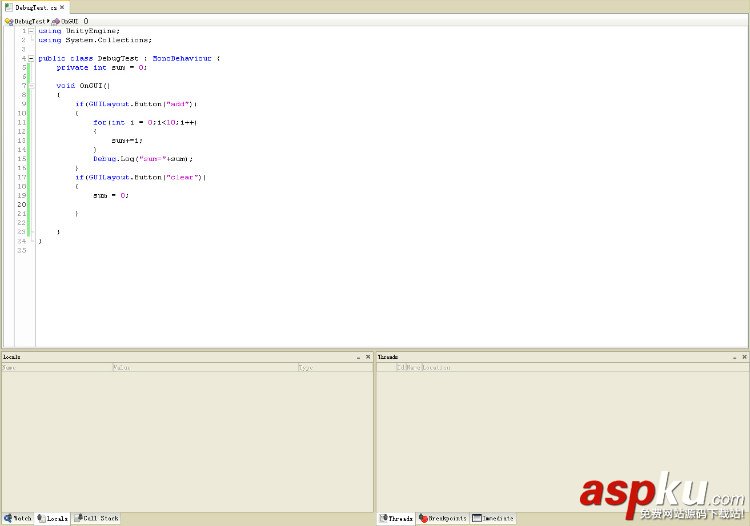
Task: Click the 'for(int i = 0;i<10;i++)' line
Action: [x=145, y=122]
